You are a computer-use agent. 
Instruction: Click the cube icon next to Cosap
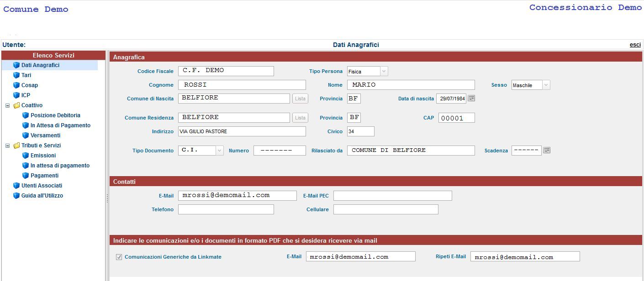16,85
